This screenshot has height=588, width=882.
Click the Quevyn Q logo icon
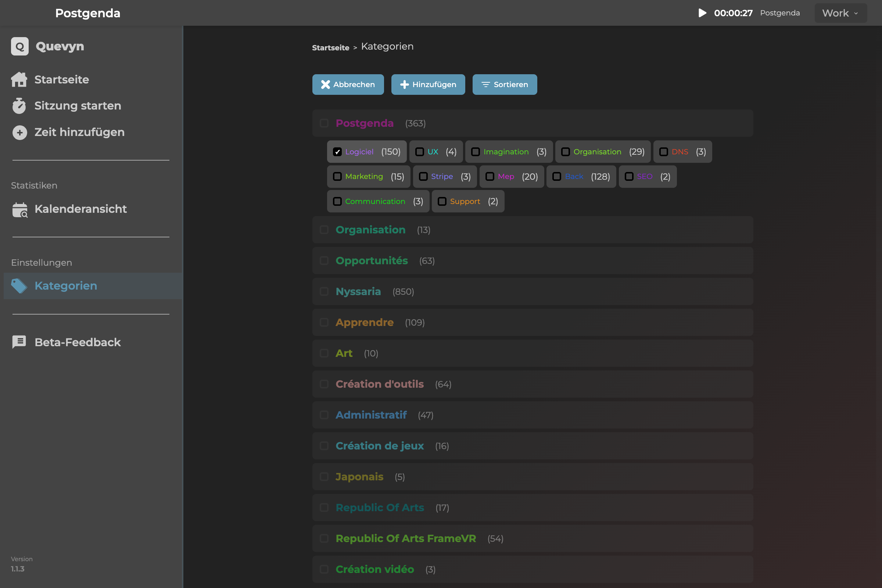19,46
